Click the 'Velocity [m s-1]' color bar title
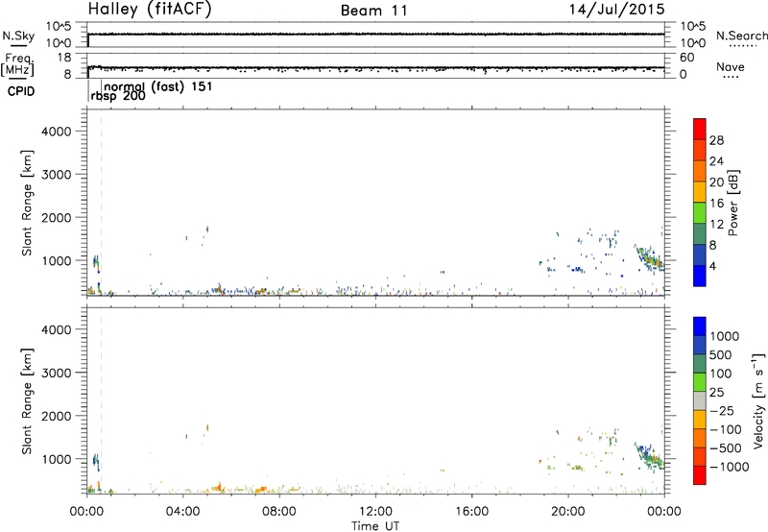768x532 pixels. pos(758,400)
